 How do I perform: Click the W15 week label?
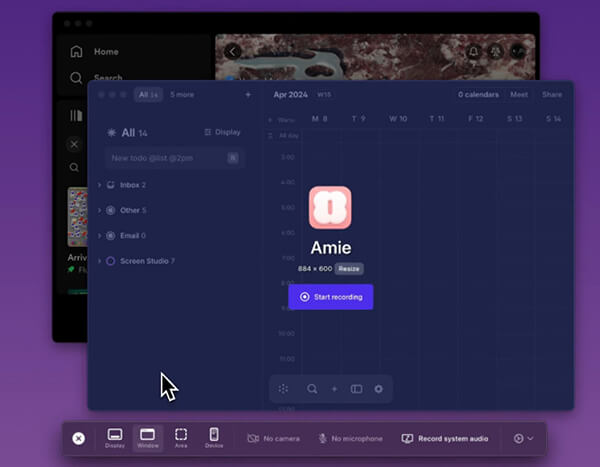pyautogui.click(x=324, y=95)
